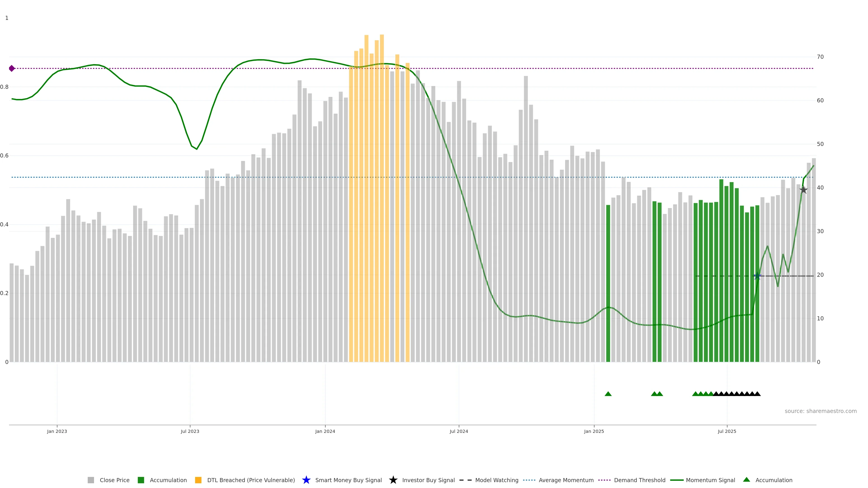The width and height of the screenshot is (868, 488).
Task: Click the black Investor Buy star on chart
Action: (803, 190)
